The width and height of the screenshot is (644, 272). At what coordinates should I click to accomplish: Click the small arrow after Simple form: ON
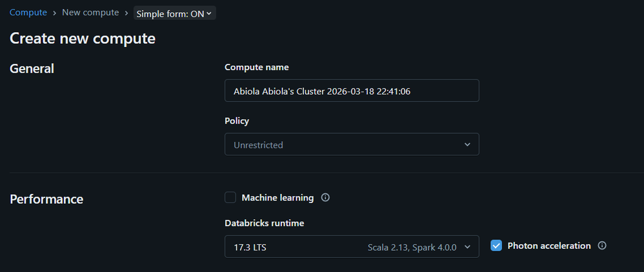(208, 14)
